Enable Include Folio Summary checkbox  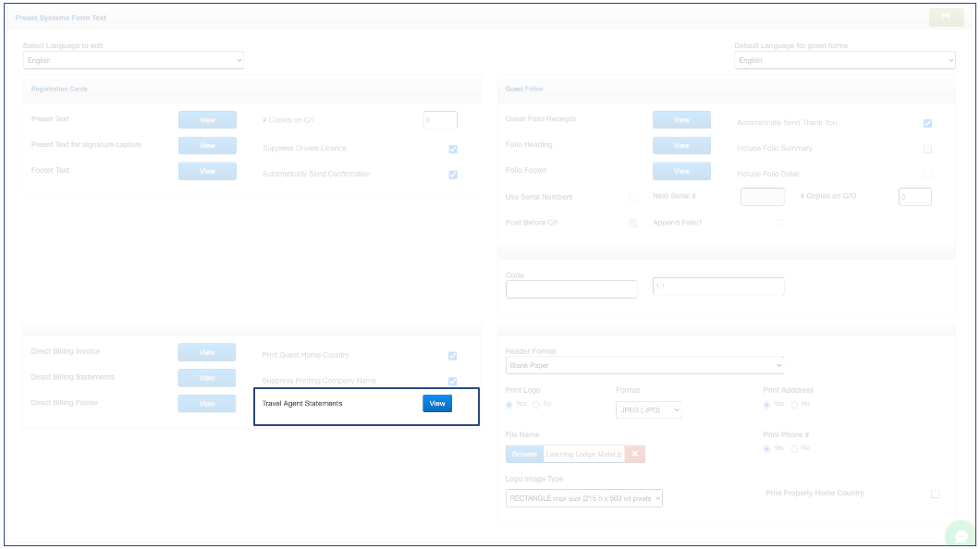point(927,149)
